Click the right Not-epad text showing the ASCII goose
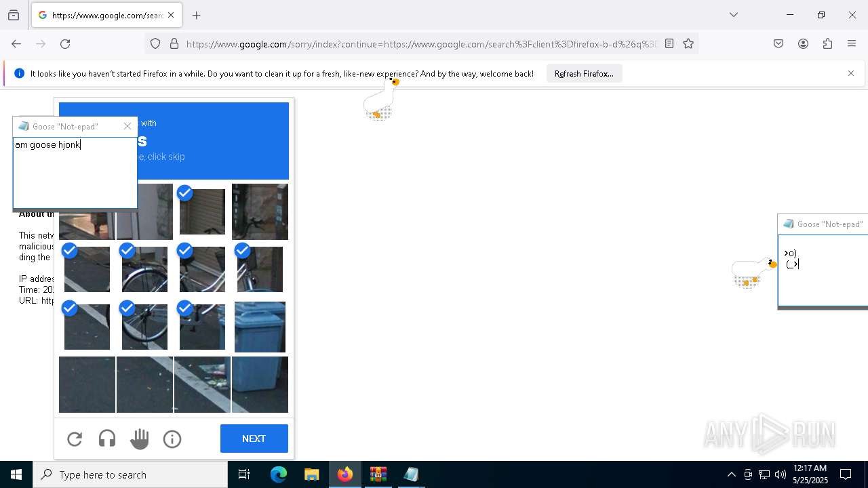 (x=792, y=259)
